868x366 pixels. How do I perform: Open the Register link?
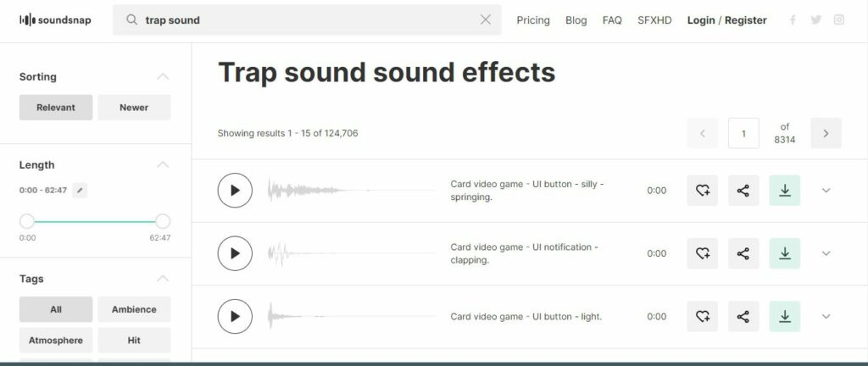[x=746, y=19]
